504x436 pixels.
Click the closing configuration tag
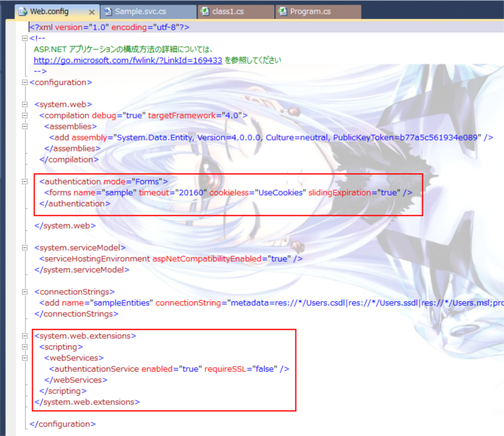pyautogui.click(x=62, y=424)
